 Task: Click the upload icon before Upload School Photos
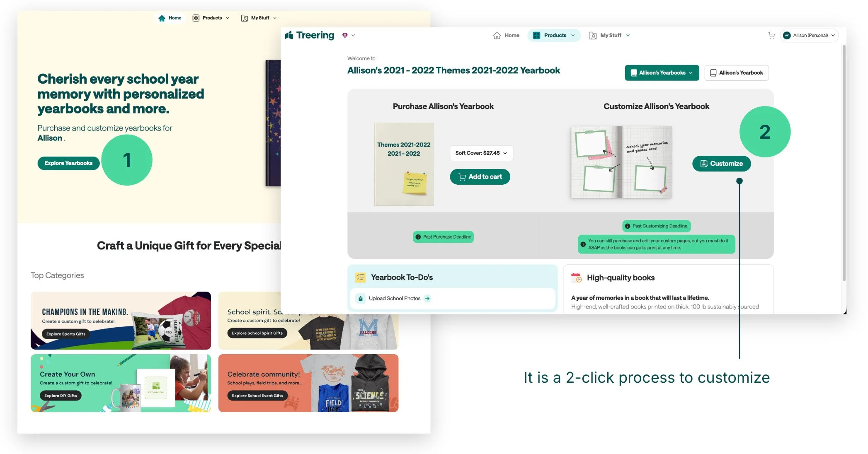pos(361,298)
